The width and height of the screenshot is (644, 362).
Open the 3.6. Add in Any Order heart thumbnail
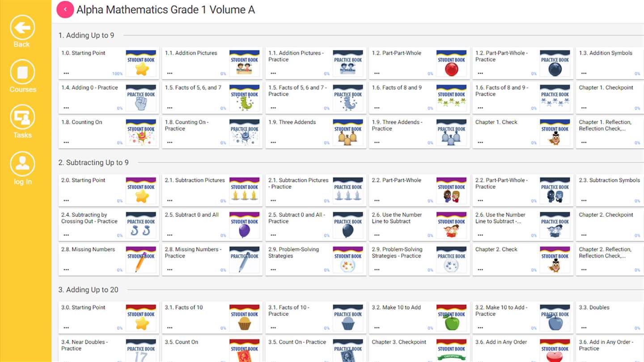click(x=555, y=350)
